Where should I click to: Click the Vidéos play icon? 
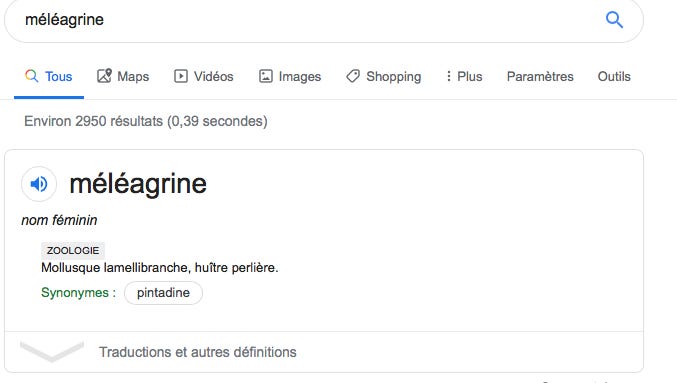(180, 76)
